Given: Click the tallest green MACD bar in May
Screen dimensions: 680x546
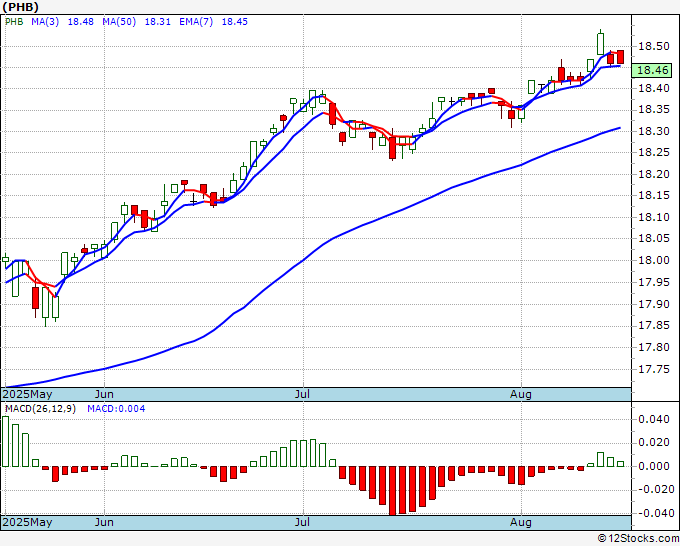Looking at the screenshot, I should coord(5,441).
